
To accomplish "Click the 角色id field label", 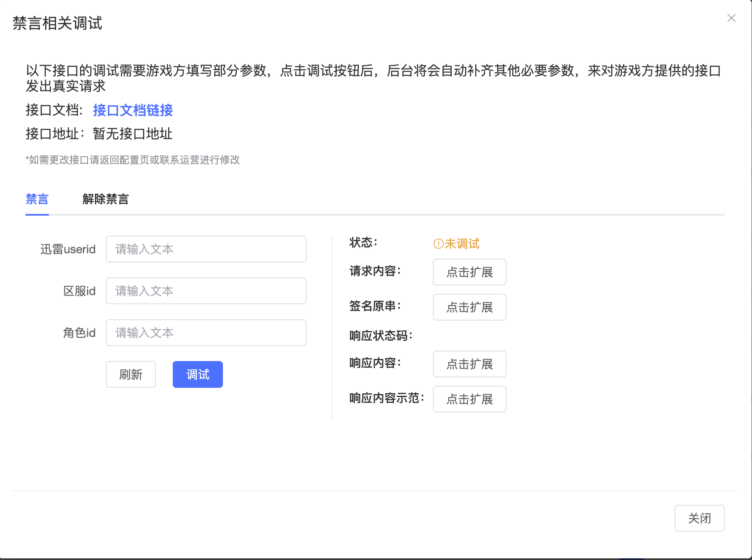I will (79, 333).
